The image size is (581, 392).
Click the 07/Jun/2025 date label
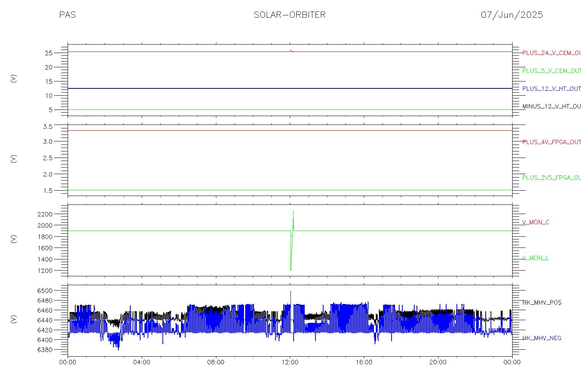click(x=512, y=15)
